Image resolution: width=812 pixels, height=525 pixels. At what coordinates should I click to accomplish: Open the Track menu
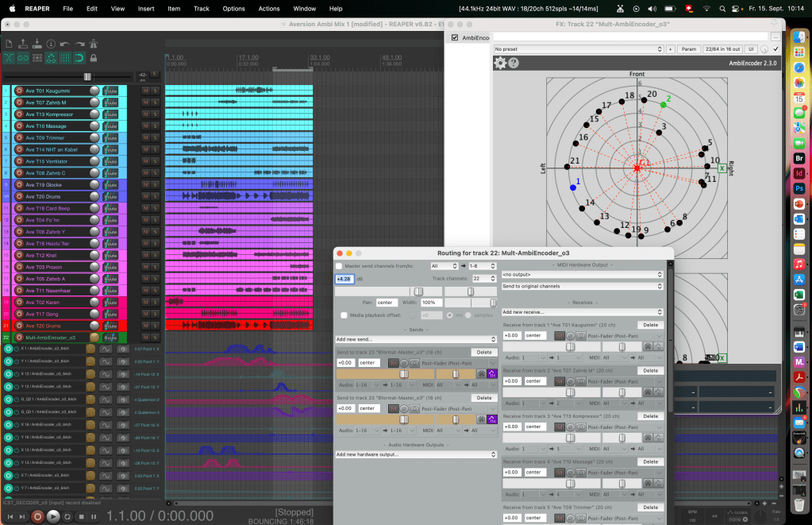pyautogui.click(x=202, y=9)
